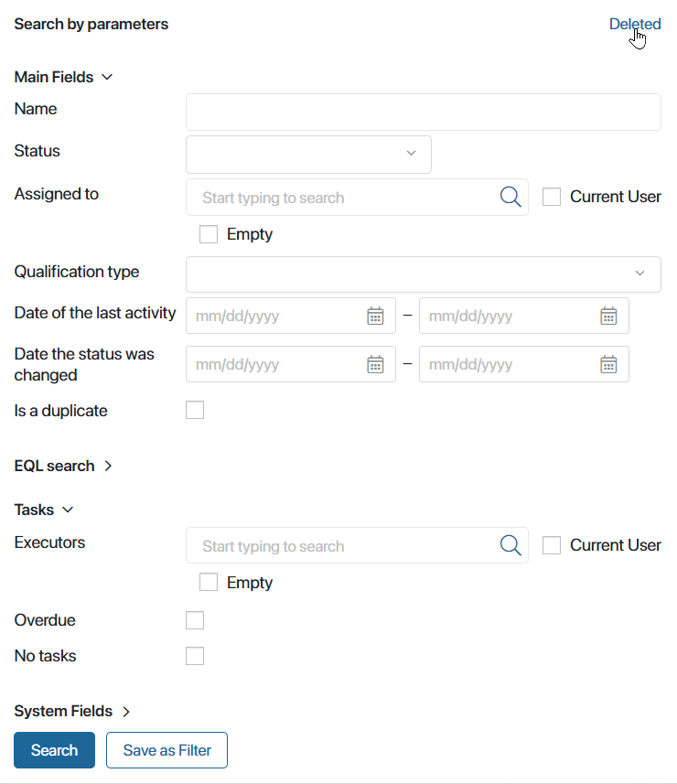Open the Qualification type dropdown
677x784 pixels.
(424, 274)
